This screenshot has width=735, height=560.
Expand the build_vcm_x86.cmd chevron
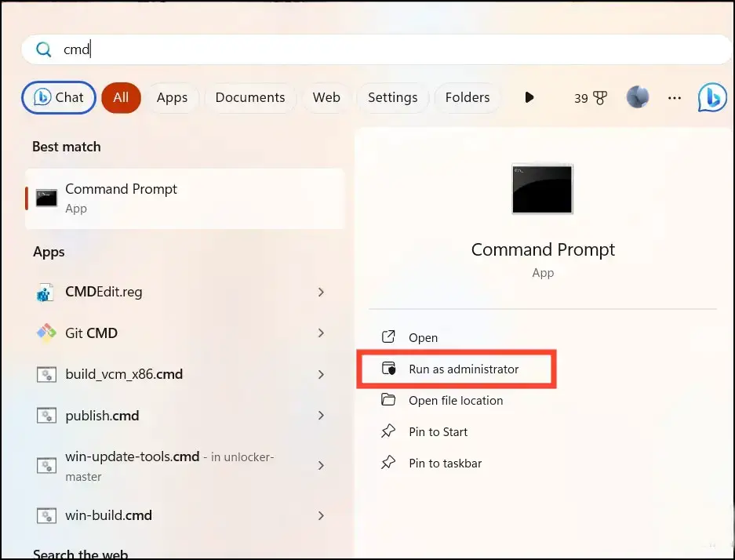[321, 374]
